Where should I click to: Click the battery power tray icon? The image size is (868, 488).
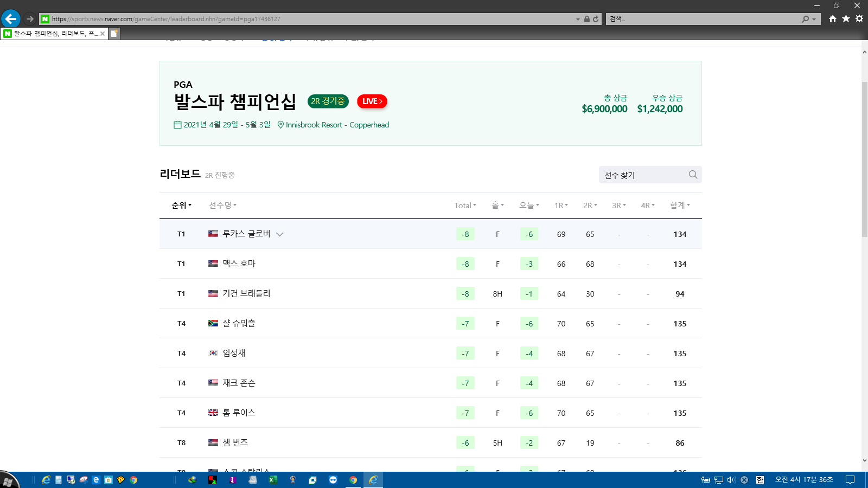705,480
